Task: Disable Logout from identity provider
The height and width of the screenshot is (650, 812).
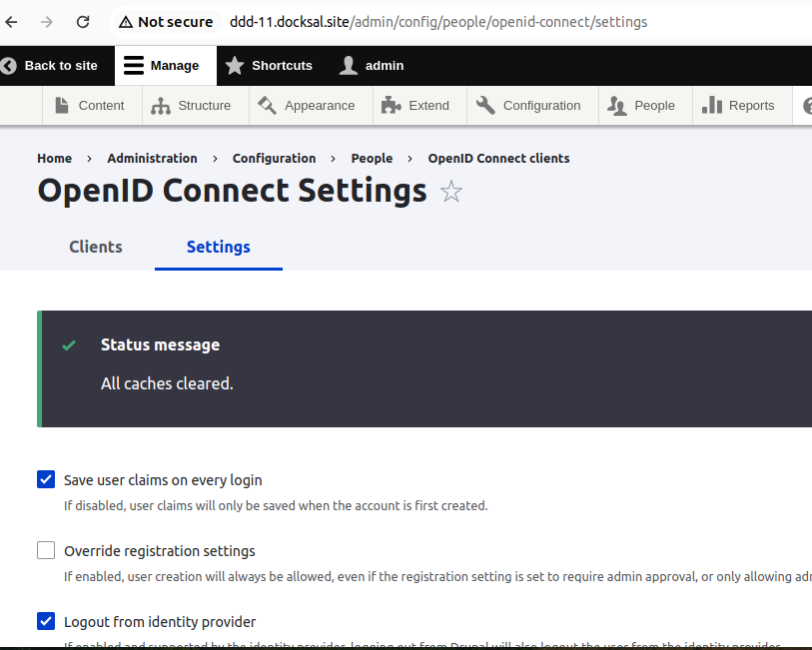Action: (45, 621)
